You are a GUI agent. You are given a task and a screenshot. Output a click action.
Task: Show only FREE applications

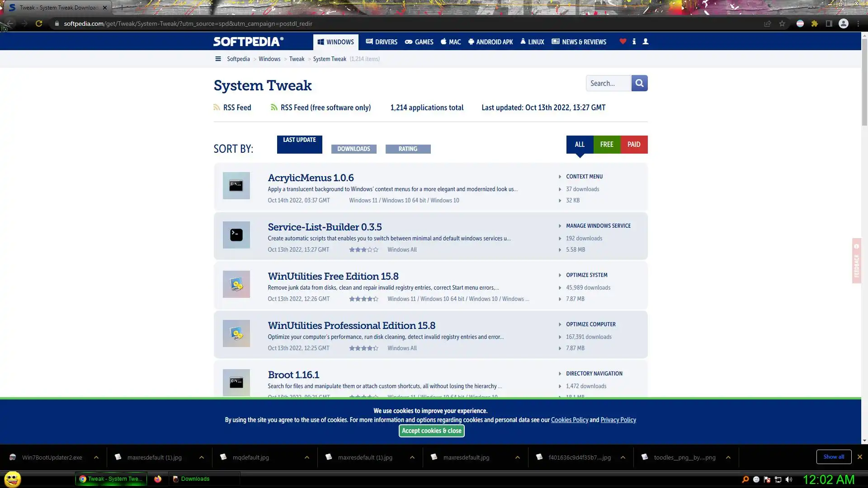607,145
